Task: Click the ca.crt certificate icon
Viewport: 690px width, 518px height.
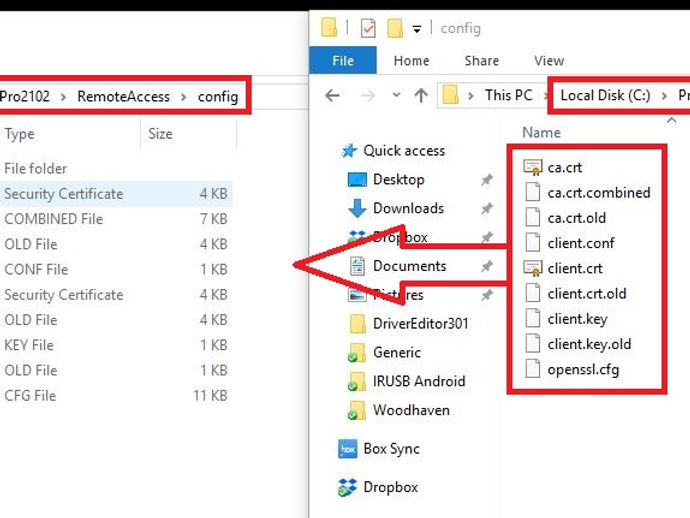Action: [532, 167]
